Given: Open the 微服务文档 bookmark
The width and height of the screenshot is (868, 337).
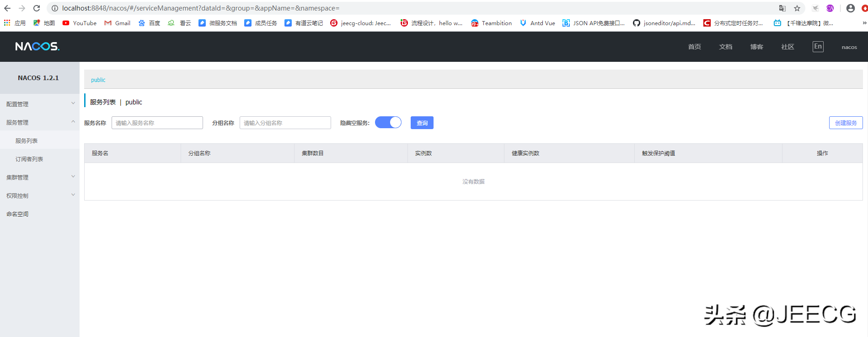Looking at the screenshot, I should pos(218,23).
